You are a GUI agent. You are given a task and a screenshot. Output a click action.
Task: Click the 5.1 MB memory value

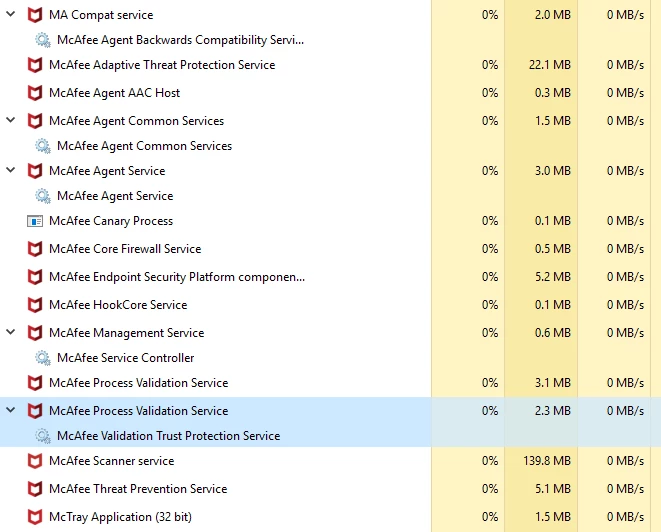[553, 489]
